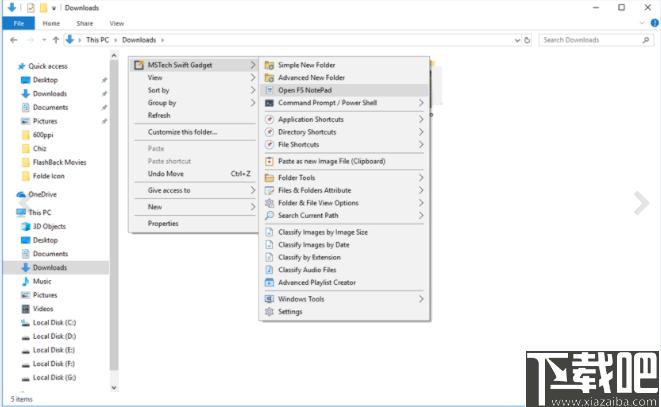Expand the Directory Shortcuts submenu arrow
The height and width of the screenshot is (407, 661).
[x=421, y=132]
